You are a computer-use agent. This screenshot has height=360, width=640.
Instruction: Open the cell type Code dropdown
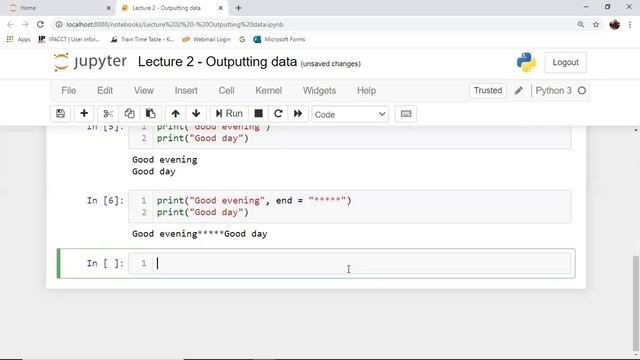tap(350, 114)
